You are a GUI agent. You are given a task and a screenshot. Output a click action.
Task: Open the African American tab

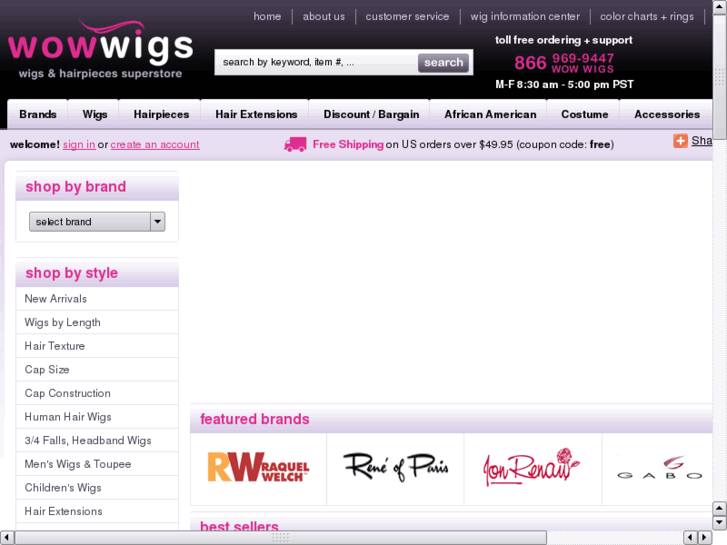[490, 114]
